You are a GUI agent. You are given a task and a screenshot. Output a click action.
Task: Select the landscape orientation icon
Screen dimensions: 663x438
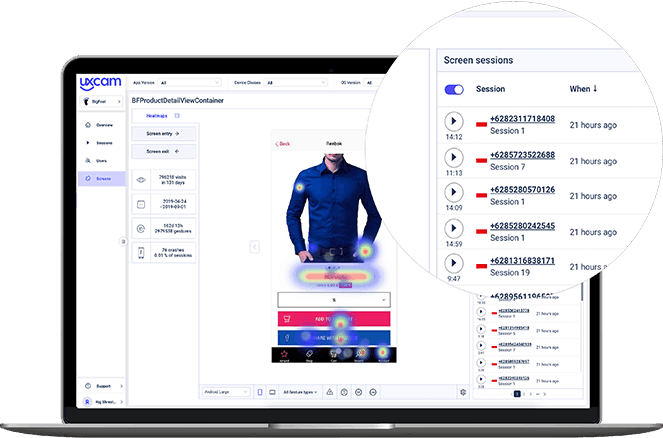(x=272, y=392)
